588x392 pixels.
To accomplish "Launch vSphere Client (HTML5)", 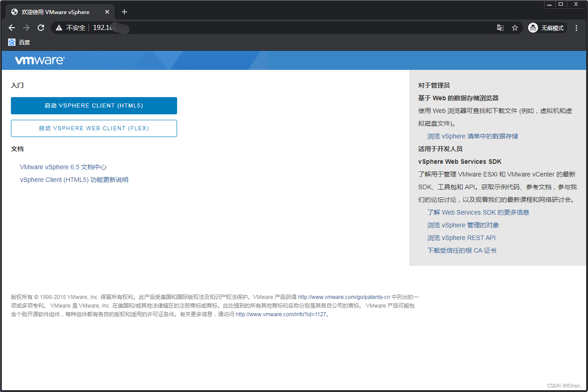I will coord(94,106).
